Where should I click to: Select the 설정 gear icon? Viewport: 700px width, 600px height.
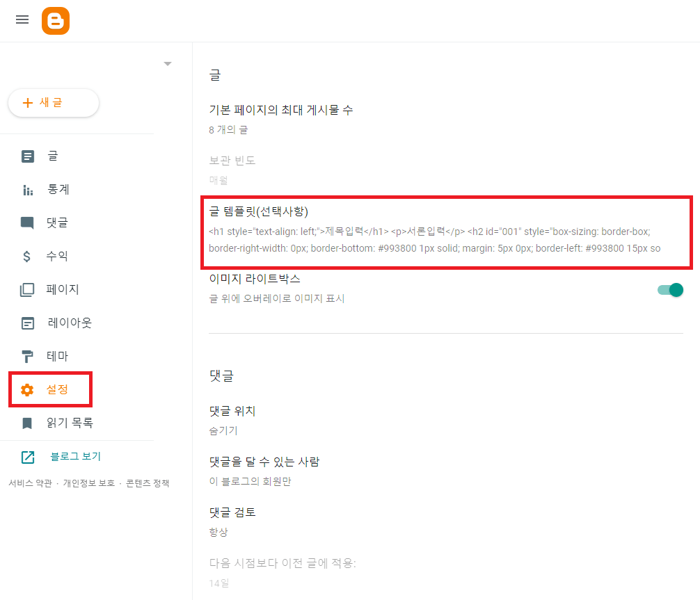pos(27,389)
